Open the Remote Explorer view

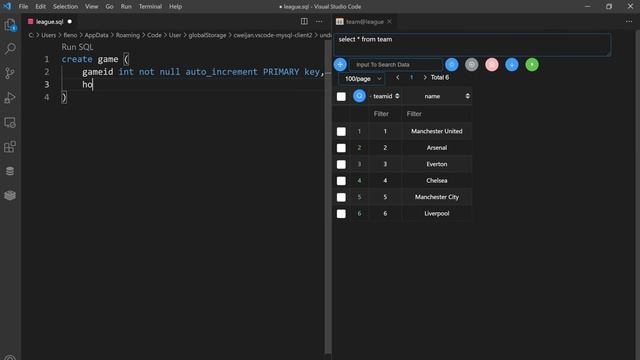coord(10,122)
